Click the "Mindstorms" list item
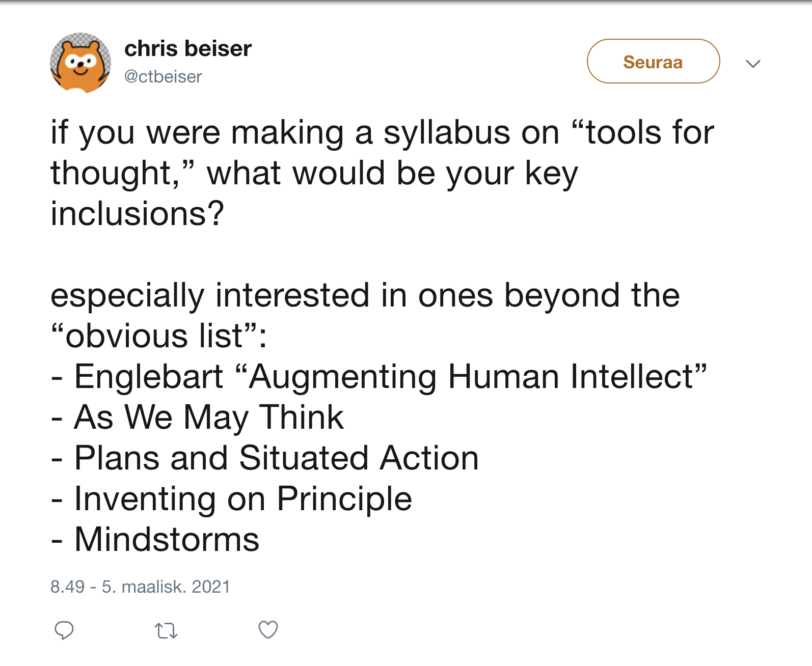The width and height of the screenshot is (812, 666). (167, 540)
